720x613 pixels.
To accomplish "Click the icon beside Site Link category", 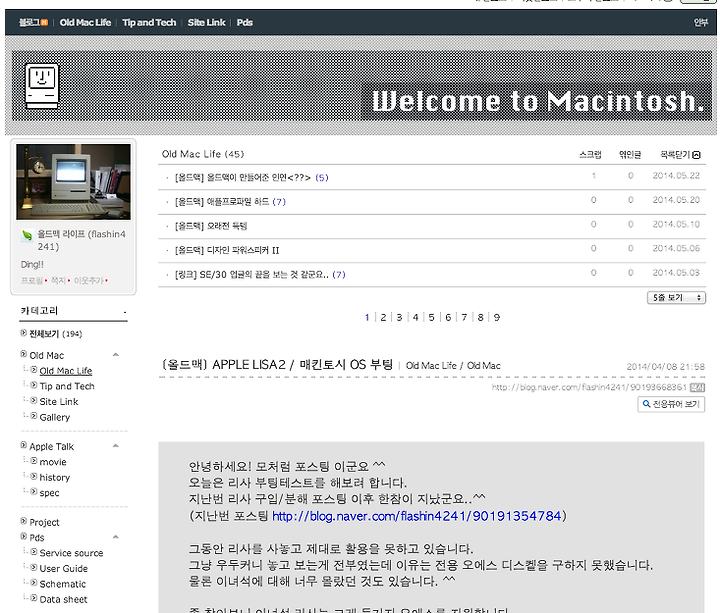I will pyautogui.click(x=34, y=400).
